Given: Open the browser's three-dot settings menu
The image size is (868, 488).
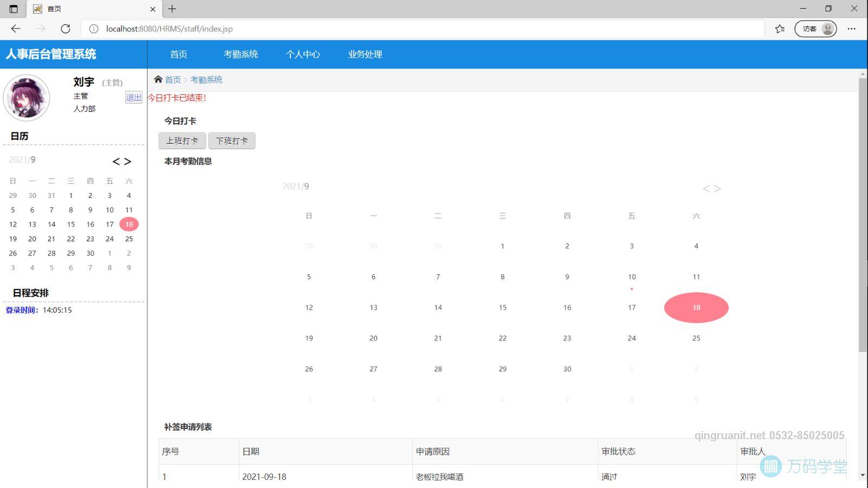Looking at the screenshot, I should (x=851, y=29).
